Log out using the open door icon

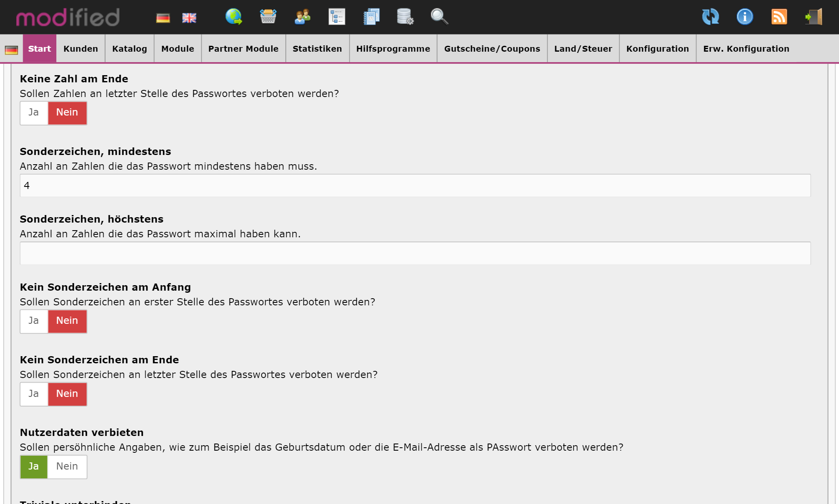point(813,17)
